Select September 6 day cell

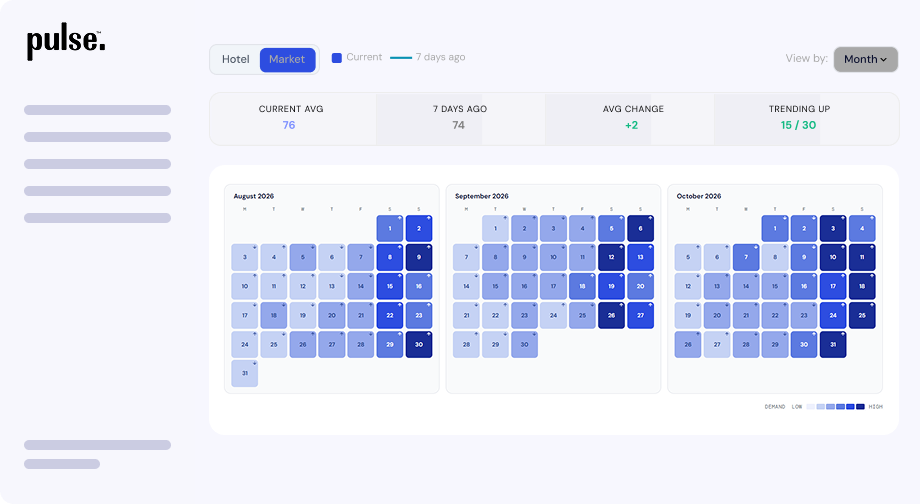(x=640, y=228)
